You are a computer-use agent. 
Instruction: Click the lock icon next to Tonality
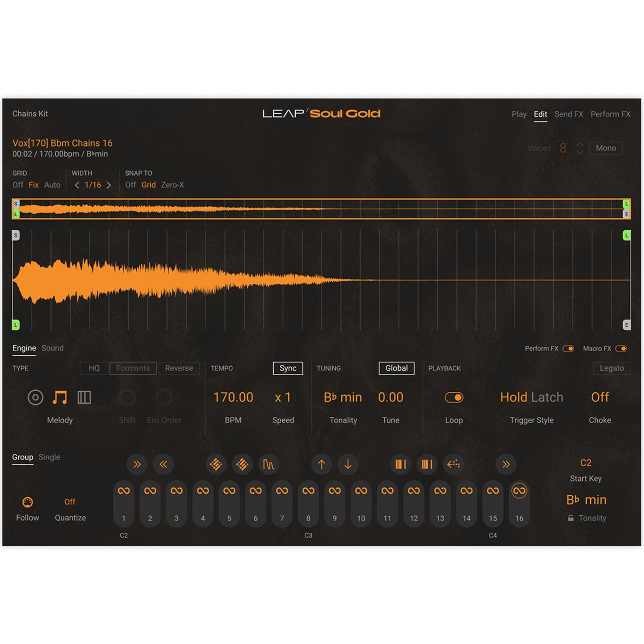570,518
